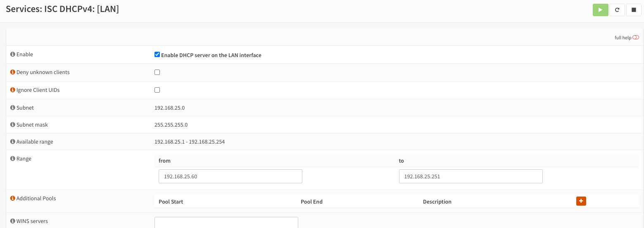Restart the DHCP service
Image resolution: width=644 pixels, height=228 pixels.
[617, 10]
